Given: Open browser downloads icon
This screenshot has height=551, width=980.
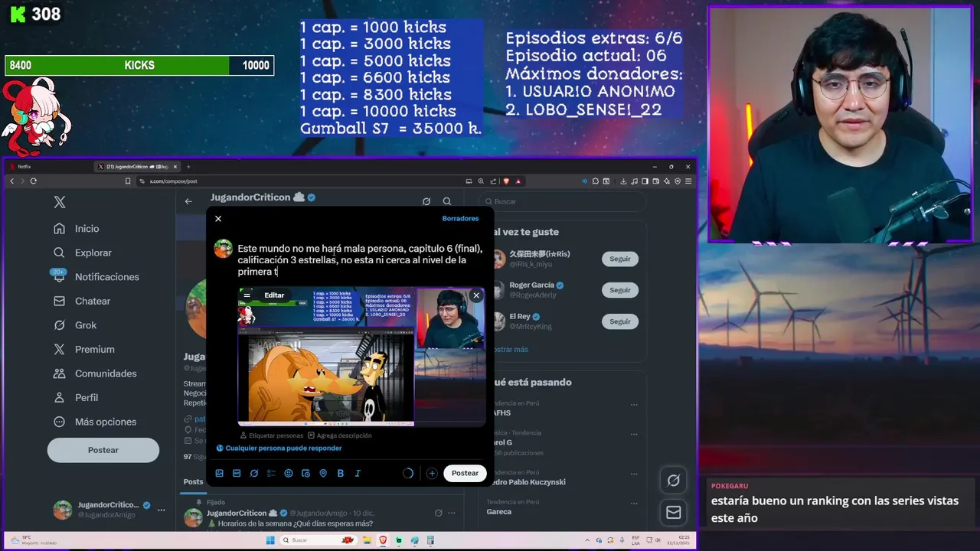Looking at the screenshot, I should [623, 181].
